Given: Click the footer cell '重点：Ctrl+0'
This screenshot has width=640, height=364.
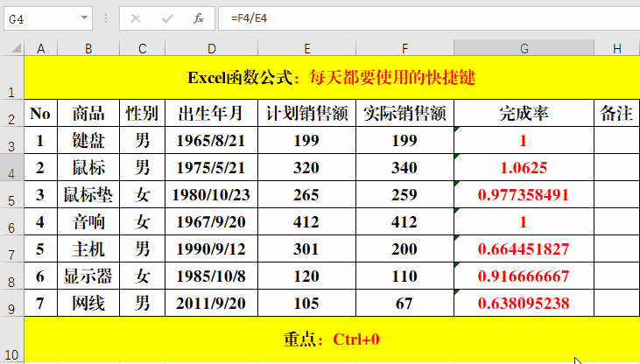Looking at the screenshot, I should coord(332,339).
